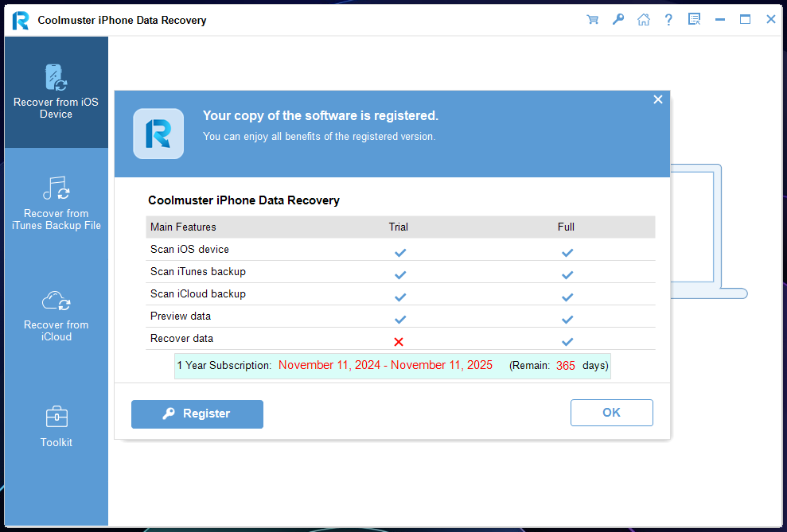Close the registration dialog with X
Viewport: 787px width, 532px height.
coord(657,99)
